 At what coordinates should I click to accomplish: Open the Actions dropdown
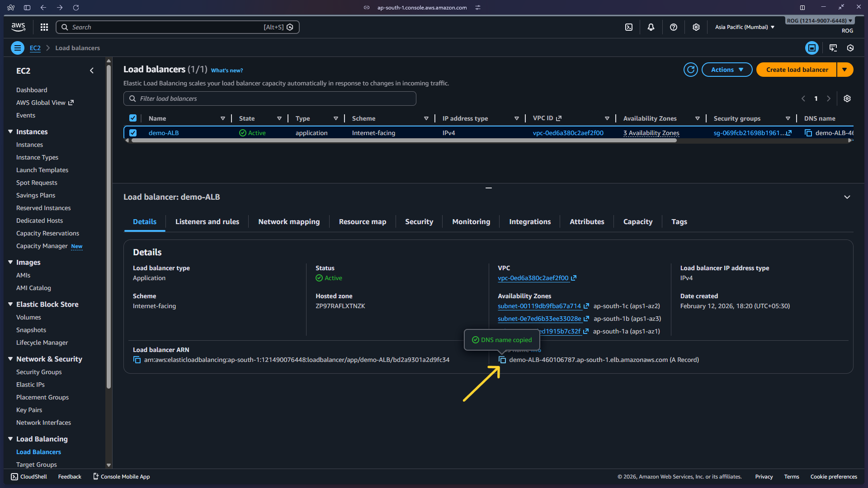[x=726, y=70]
